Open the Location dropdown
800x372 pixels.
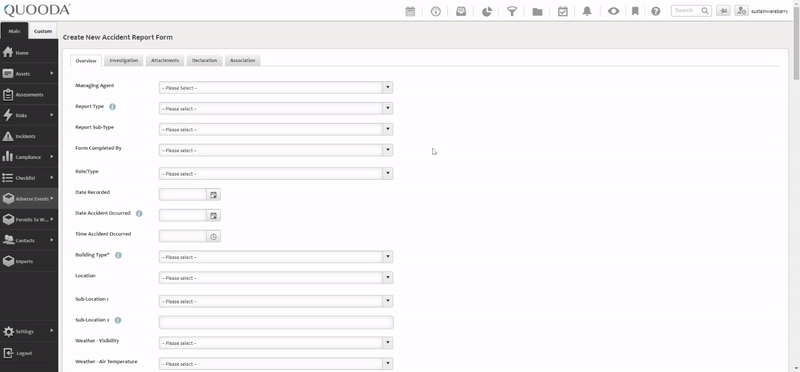click(x=276, y=278)
